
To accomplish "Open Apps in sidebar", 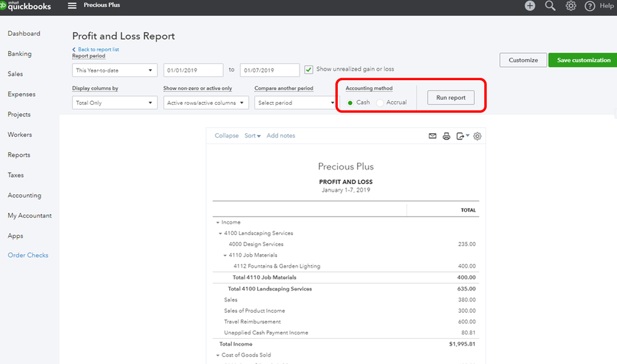I will point(15,236).
